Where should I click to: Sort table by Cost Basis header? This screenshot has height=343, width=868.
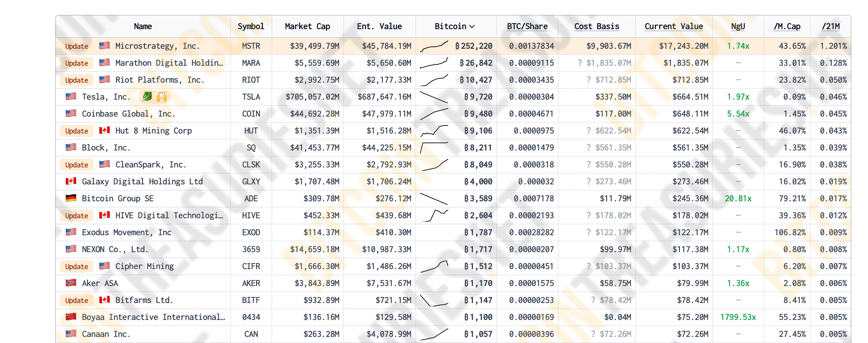click(x=597, y=26)
